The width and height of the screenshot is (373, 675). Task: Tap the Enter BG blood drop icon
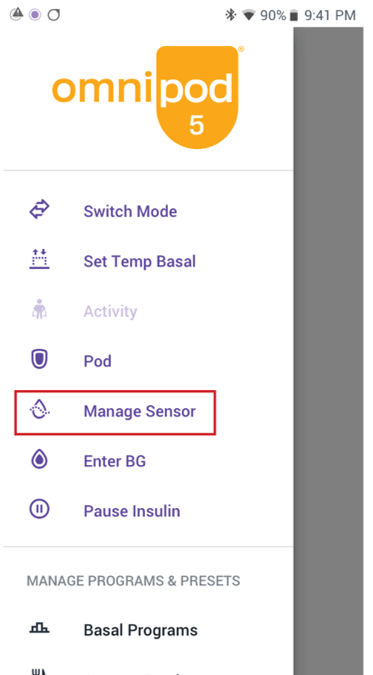coord(39,460)
